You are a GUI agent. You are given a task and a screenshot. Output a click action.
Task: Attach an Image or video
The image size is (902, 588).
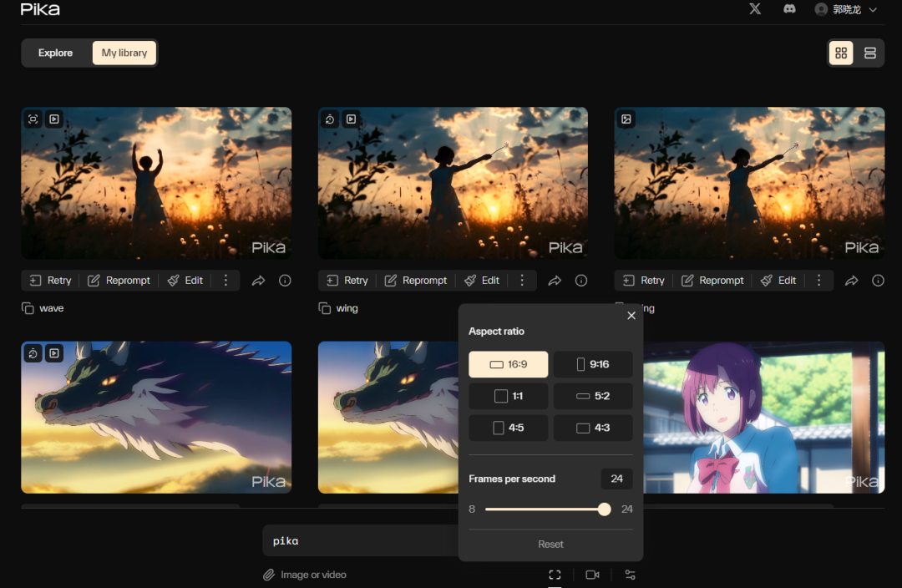point(305,575)
